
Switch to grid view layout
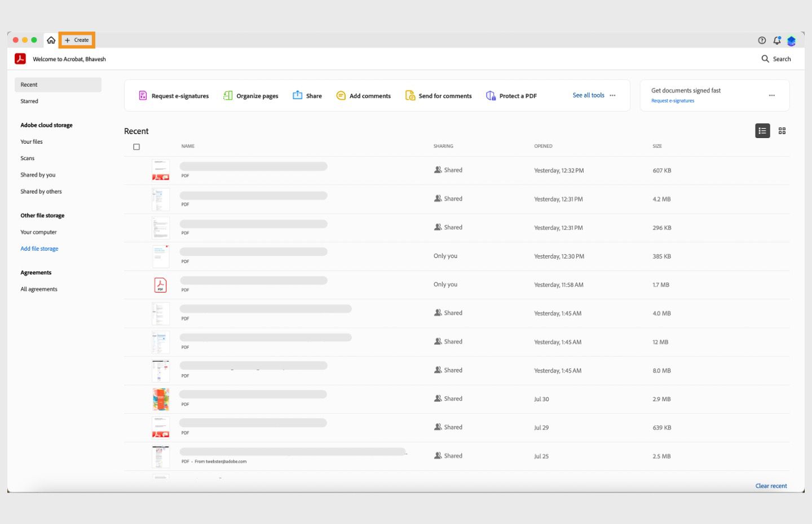[782, 131]
